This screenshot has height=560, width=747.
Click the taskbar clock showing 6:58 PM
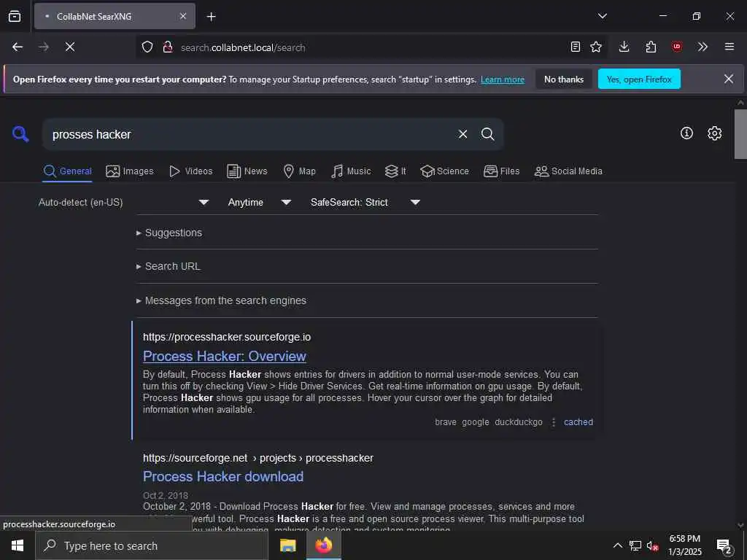point(684,545)
